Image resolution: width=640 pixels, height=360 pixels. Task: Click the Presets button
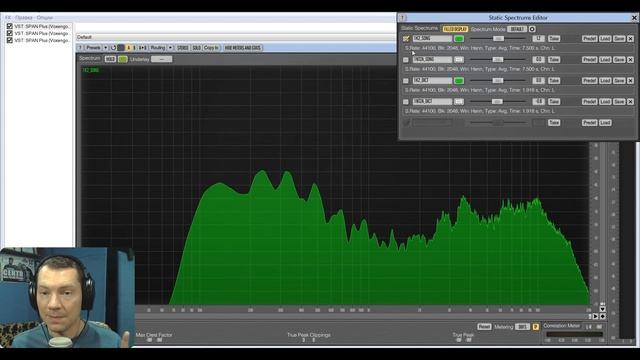93,48
